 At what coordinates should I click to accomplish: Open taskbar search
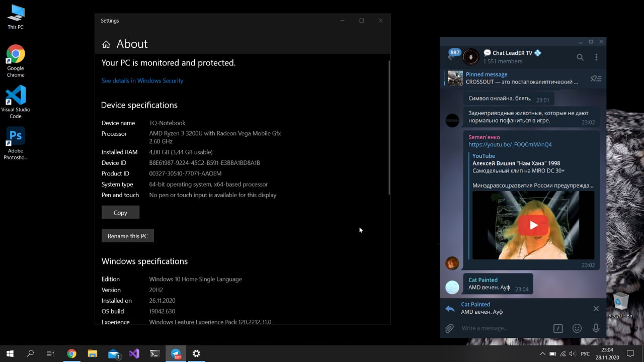[x=30, y=353]
